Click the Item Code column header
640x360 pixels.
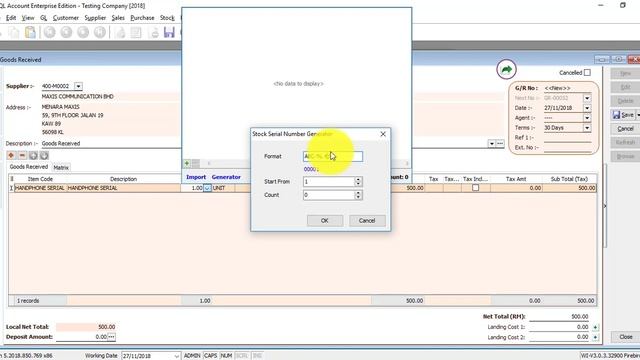[40, 179]
